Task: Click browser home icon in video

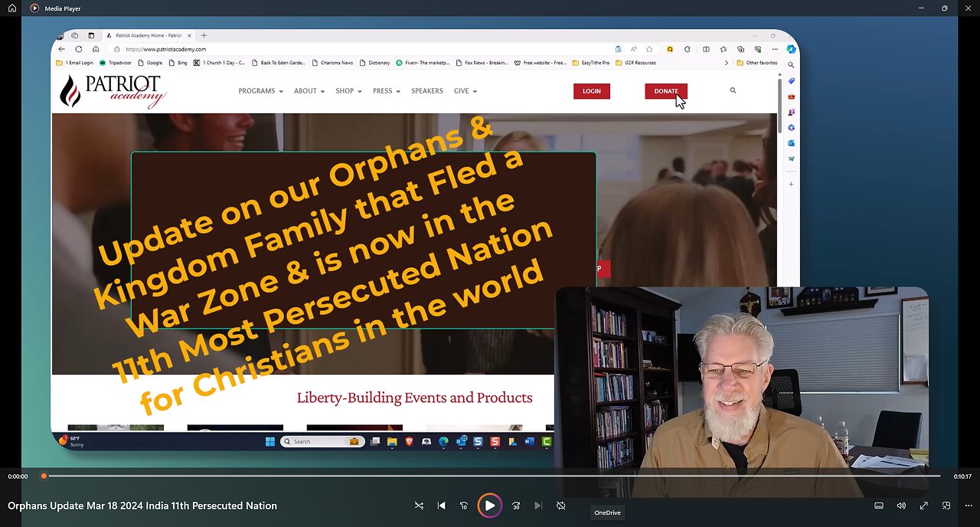Action: (x=96, y=49)
